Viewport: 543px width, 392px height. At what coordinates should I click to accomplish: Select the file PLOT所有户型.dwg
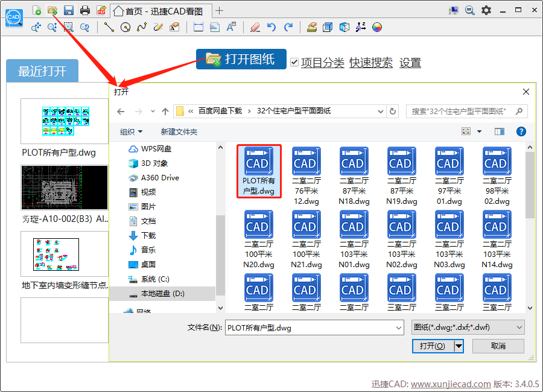coord(259,171)
